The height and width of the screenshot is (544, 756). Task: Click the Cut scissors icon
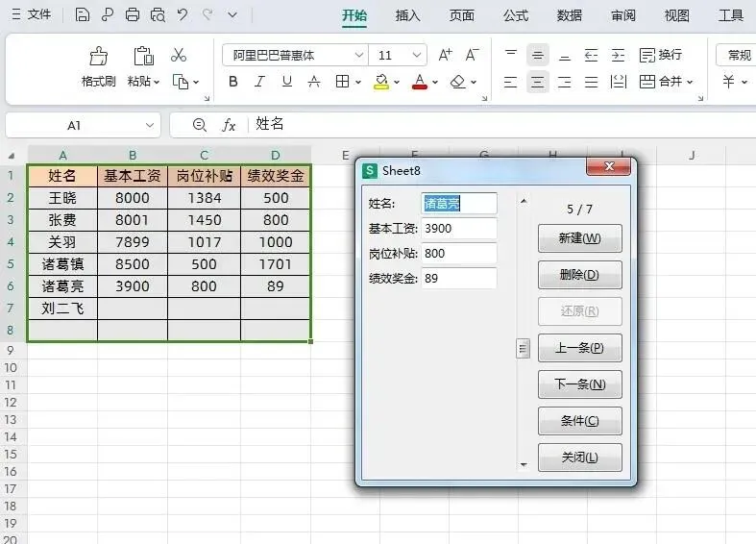(x=179, y=55)
